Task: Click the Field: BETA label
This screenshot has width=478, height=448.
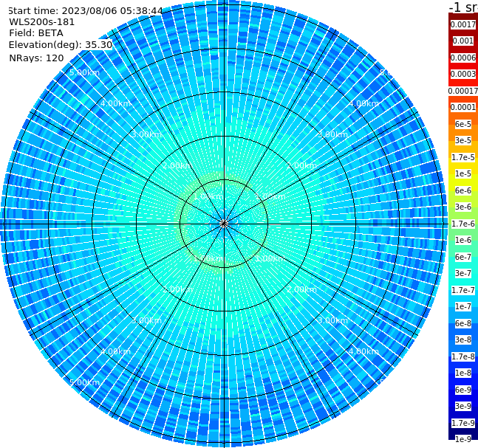Action: tap(36, 33)
